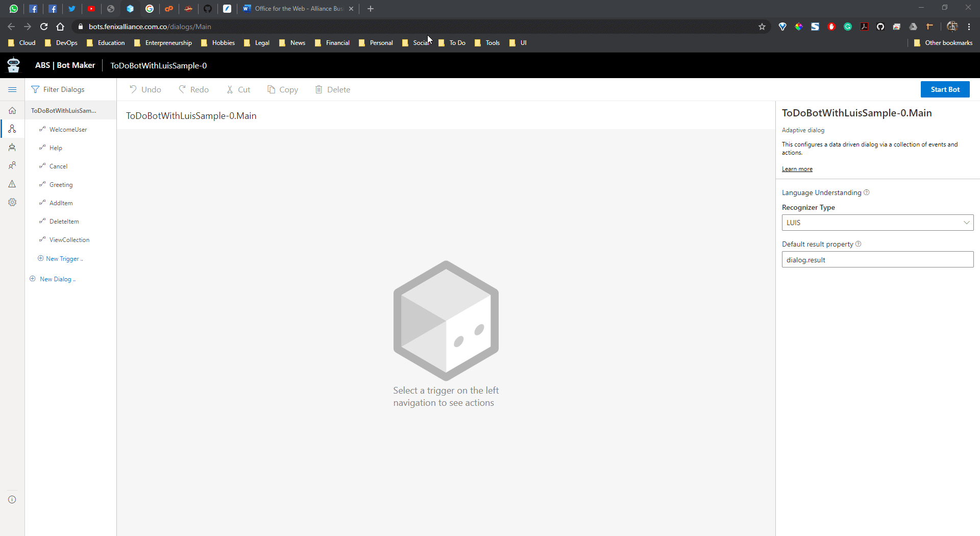The image size is (980, 536).
Task: Click the Copy toolbar button
Action: coord(283,89)
